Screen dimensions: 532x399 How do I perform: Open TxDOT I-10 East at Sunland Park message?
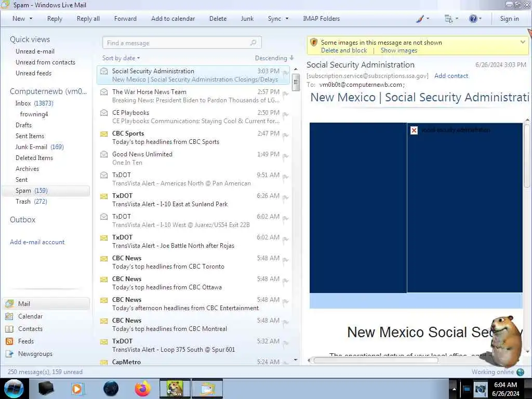[193, 200]
